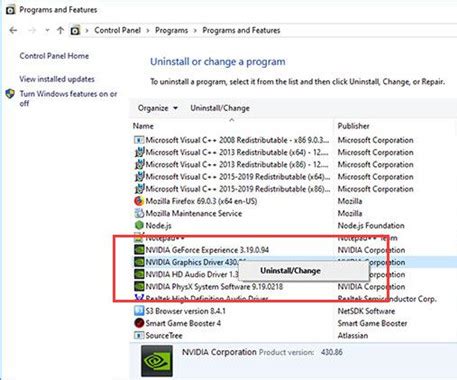Click the Mozilla Maintenance Service icon
The image size is (457, 380).
(x=139, y=213)
